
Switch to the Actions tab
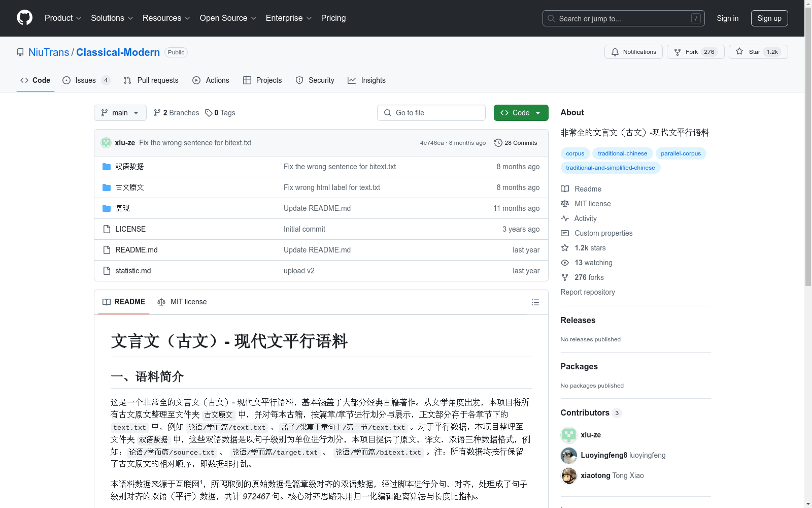point(211,80)
